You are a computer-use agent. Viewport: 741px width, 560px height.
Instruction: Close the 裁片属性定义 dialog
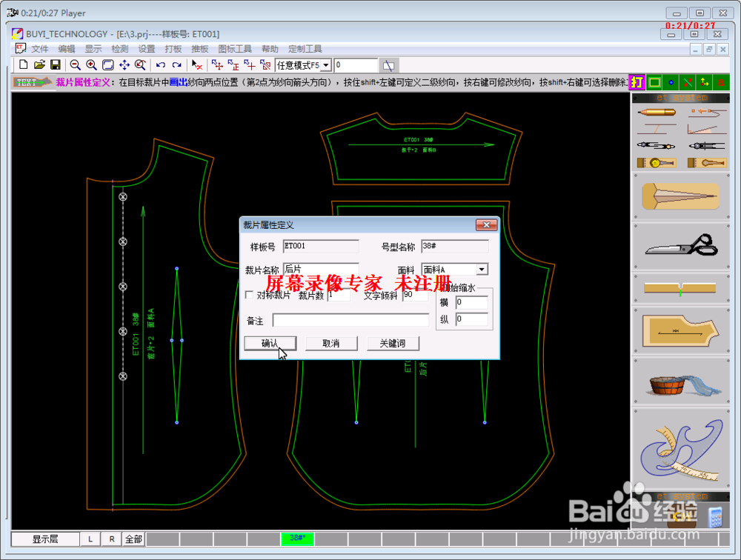click(486, 225)
